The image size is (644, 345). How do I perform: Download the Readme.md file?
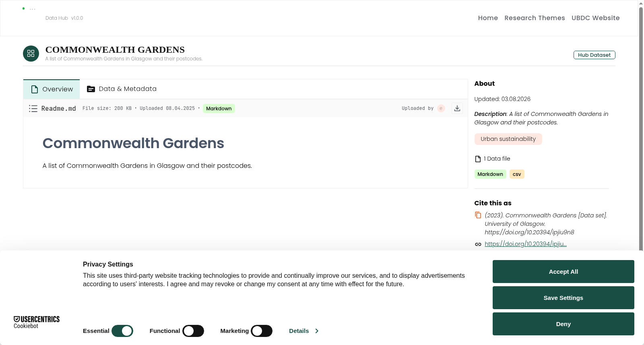tap(457, 108)
